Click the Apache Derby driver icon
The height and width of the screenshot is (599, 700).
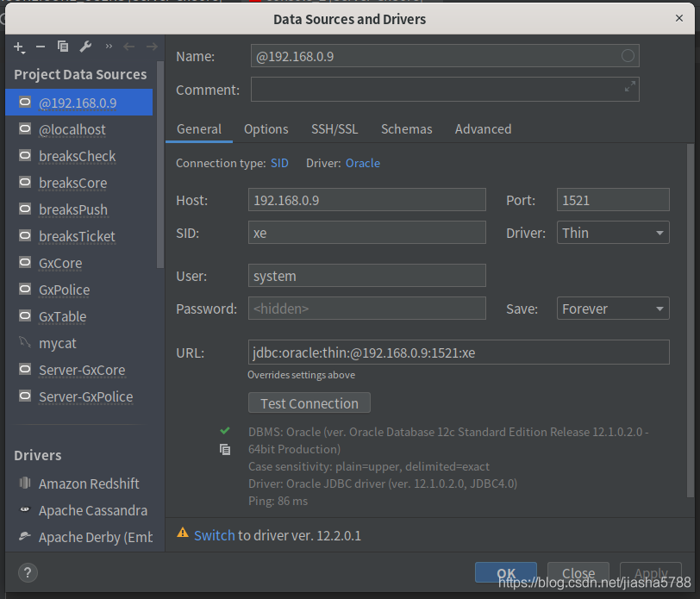pyautogui.click(x=25, y=536)
